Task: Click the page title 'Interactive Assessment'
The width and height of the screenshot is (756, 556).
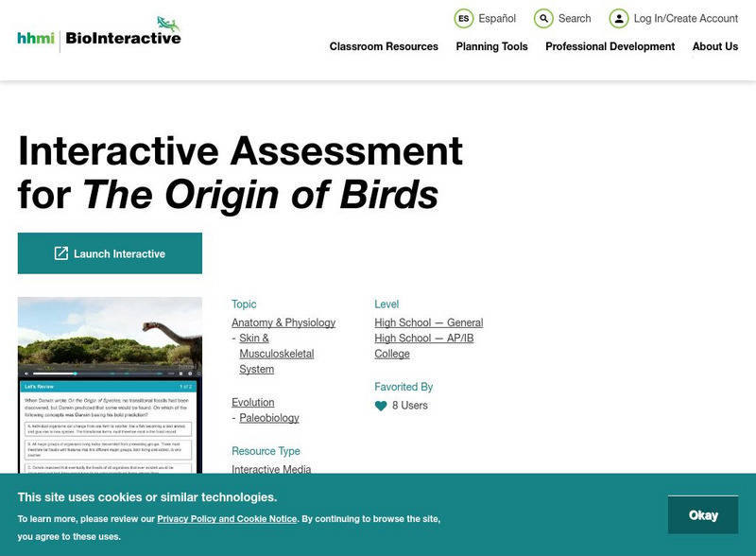Action: point(240,151)
